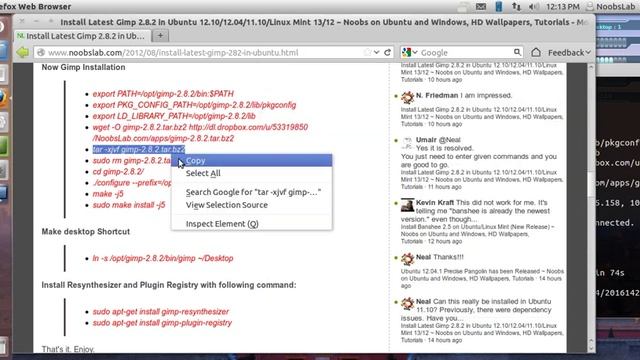Open a new tab with plus button
640x360 pixels.
(160, 36)
